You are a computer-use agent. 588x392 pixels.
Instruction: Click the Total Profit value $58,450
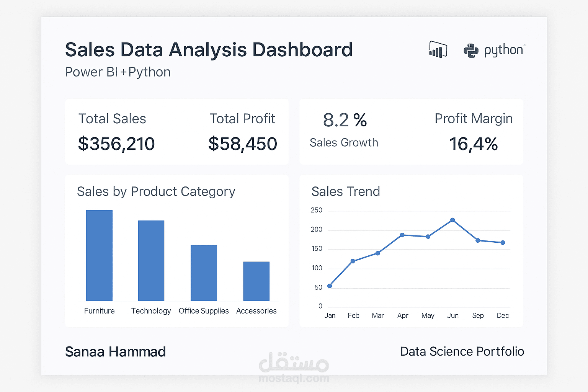[x=243, y=144]
